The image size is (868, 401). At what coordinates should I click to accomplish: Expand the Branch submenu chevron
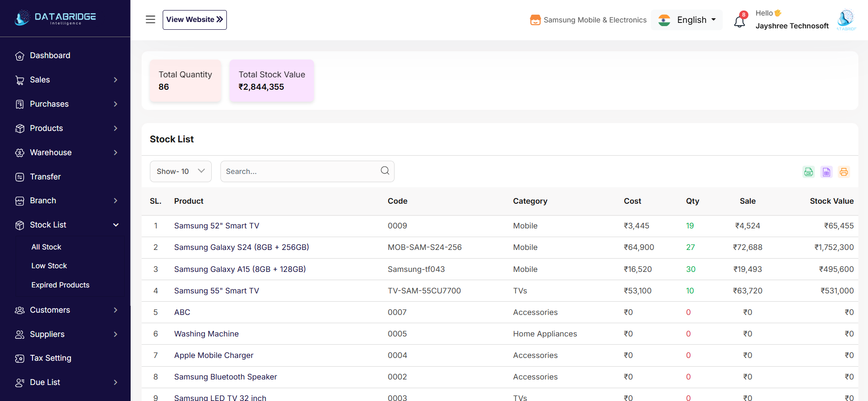click(x=115, y=200)
